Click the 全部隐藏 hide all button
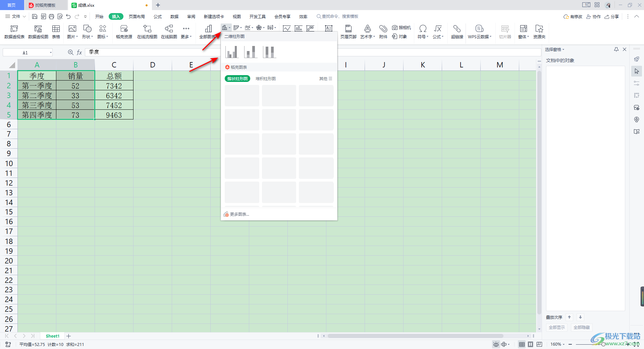 tap(582, 327)
